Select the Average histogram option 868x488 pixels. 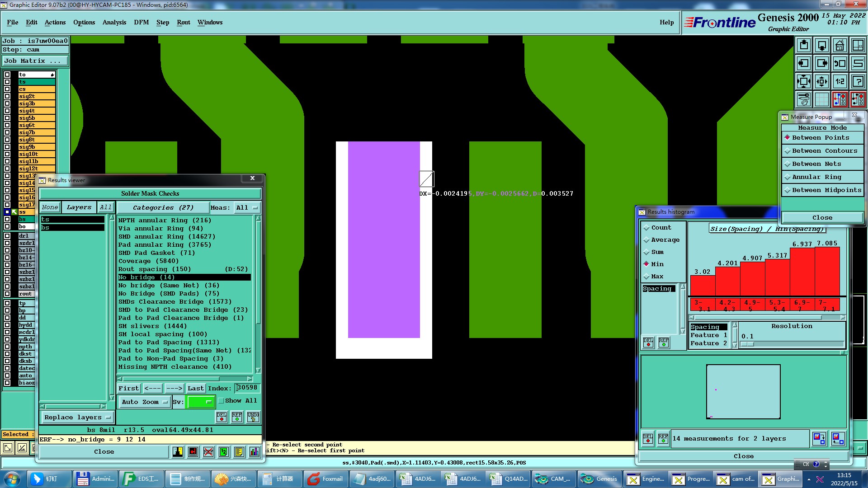[665, 240]
